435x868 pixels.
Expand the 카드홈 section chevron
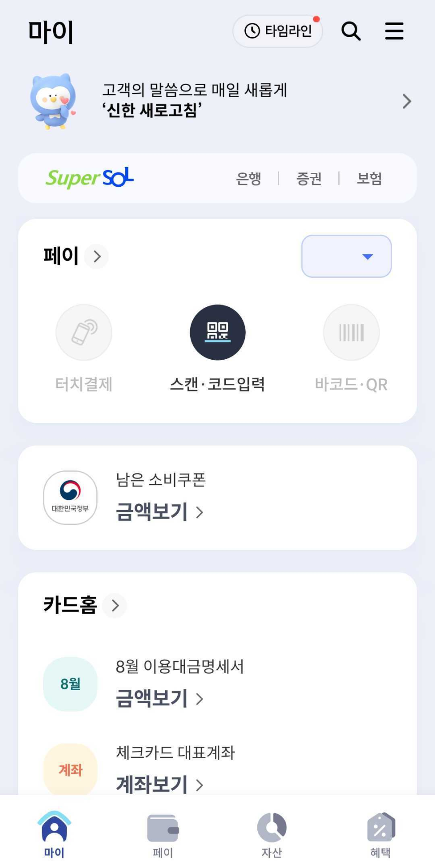pyautogui.click(x=115, y=606)
